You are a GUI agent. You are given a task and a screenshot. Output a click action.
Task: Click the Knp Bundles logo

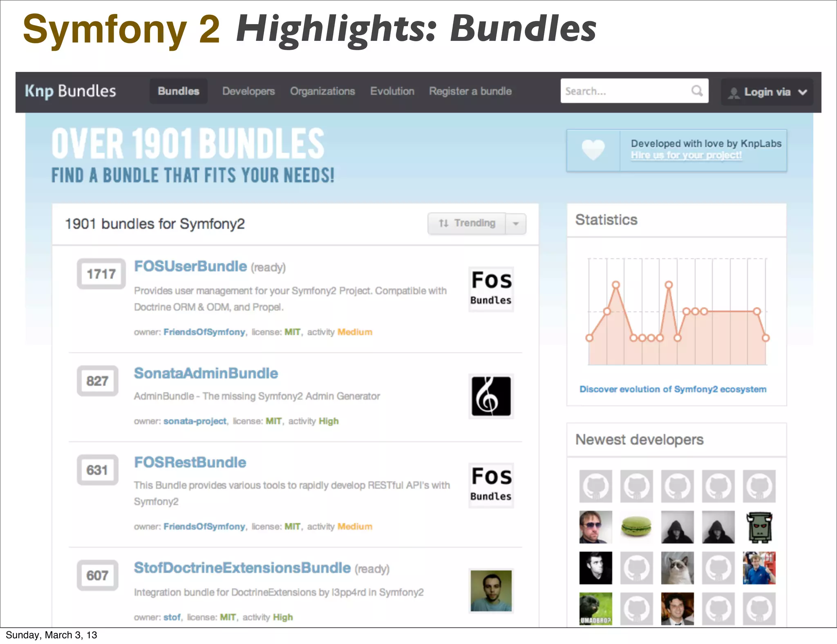(70, 91)
